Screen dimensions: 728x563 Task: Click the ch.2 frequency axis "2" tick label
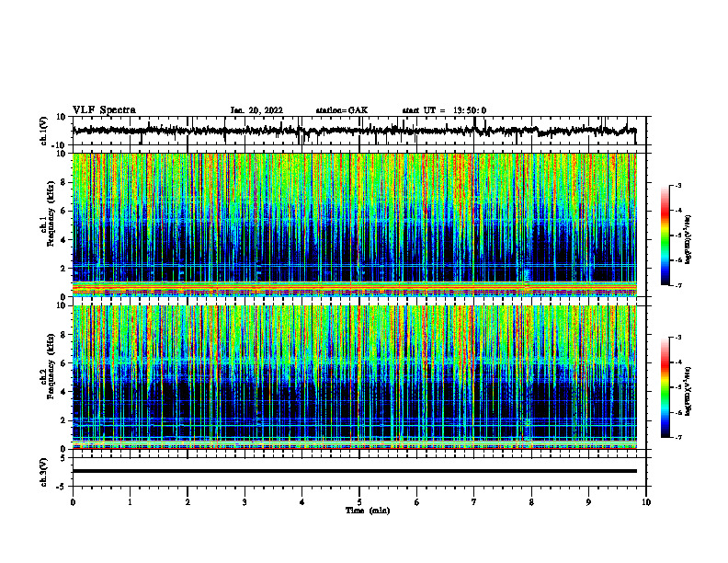63,420
